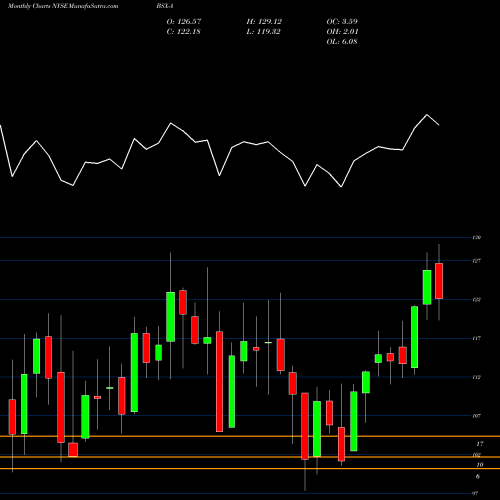Click the 112 price axis label
Screen dimensions: 500x500
[477, 377]
